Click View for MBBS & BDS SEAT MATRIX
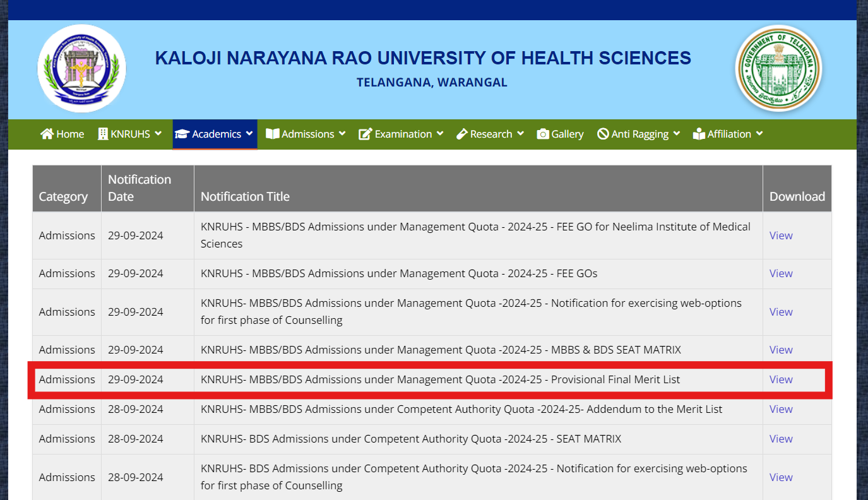The image size is (868, 500). click(781, 349)
